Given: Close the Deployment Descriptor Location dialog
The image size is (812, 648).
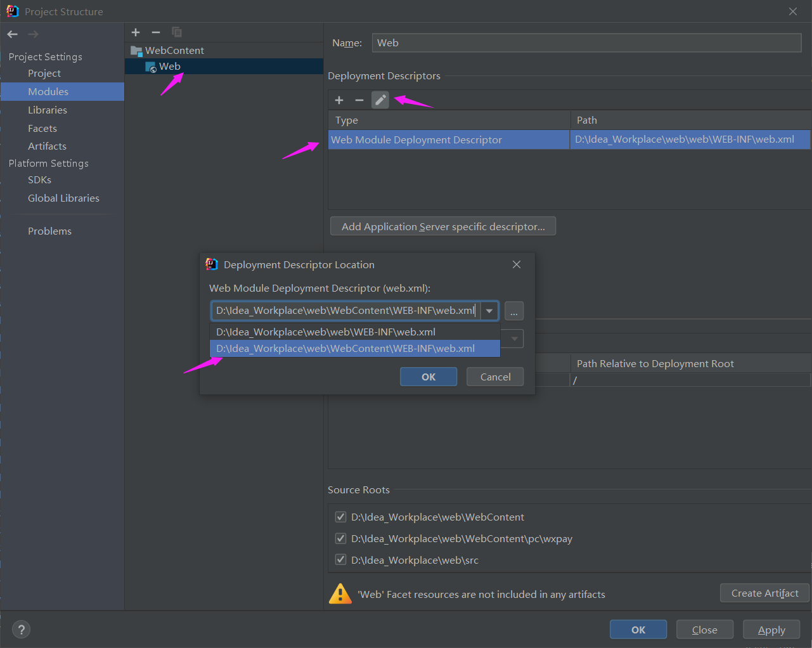Looking at the screenshot, I should point(517,264).
